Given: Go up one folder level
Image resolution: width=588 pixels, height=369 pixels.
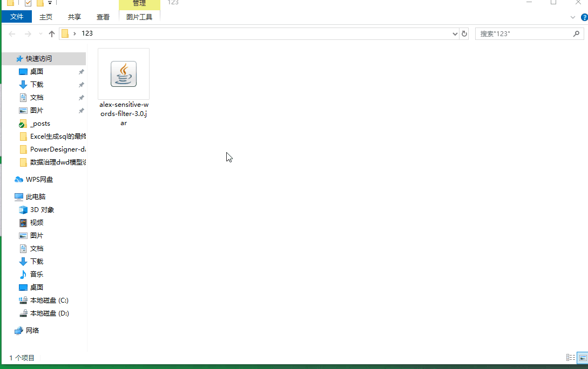Looking at the screenshot, I should pyautogui.click(x=52, y=33).
